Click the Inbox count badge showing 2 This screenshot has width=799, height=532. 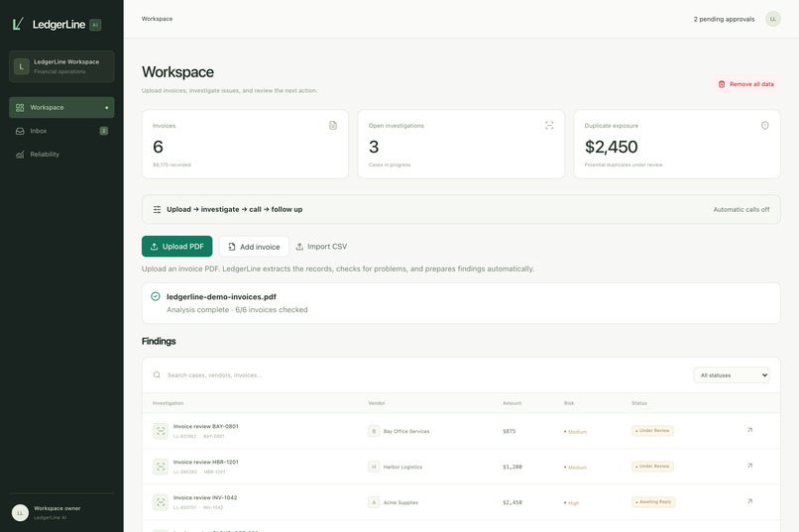103,131
